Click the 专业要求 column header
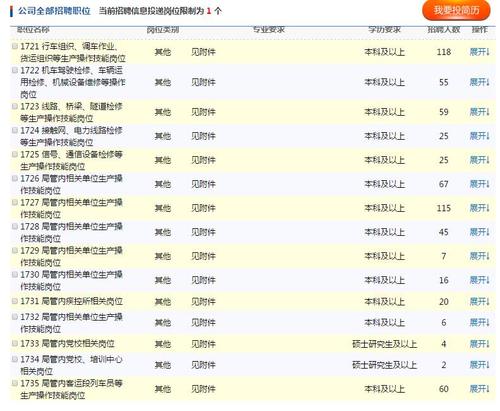 click(269, 30)
